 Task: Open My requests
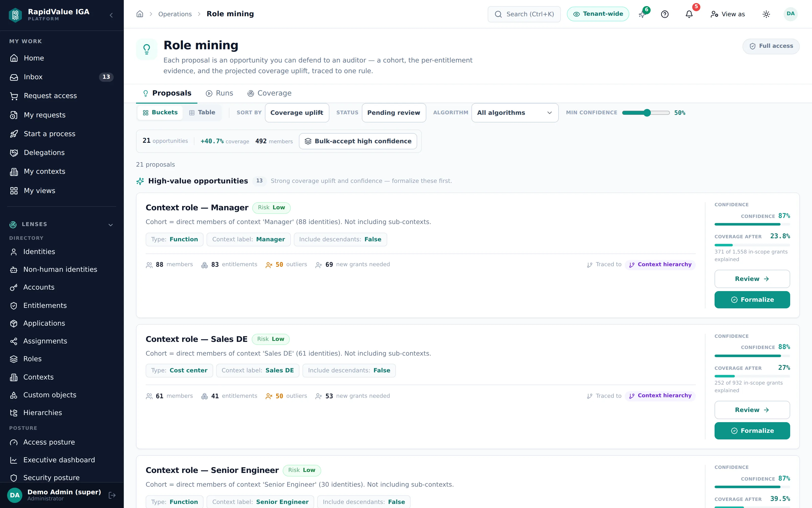click(62, 115)
